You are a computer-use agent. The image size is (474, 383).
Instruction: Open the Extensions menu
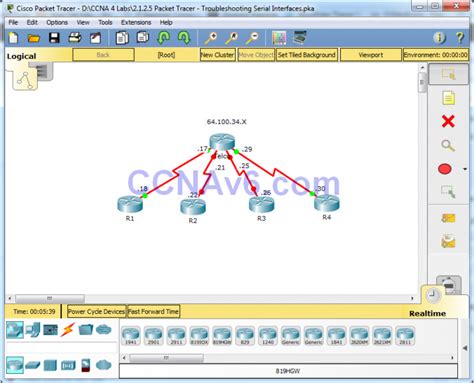(136, 22)
